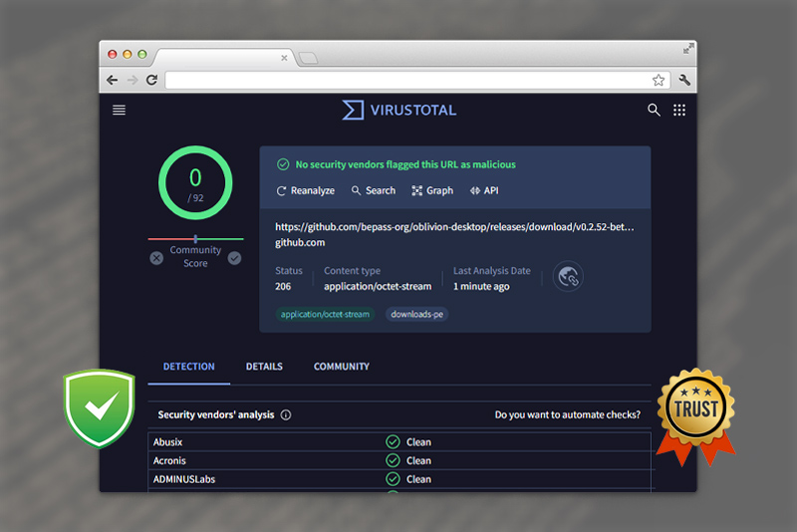Click 'Do you want to automate checks?'
The height and width of the screenshot is (532, 797).
pos(567,414)
